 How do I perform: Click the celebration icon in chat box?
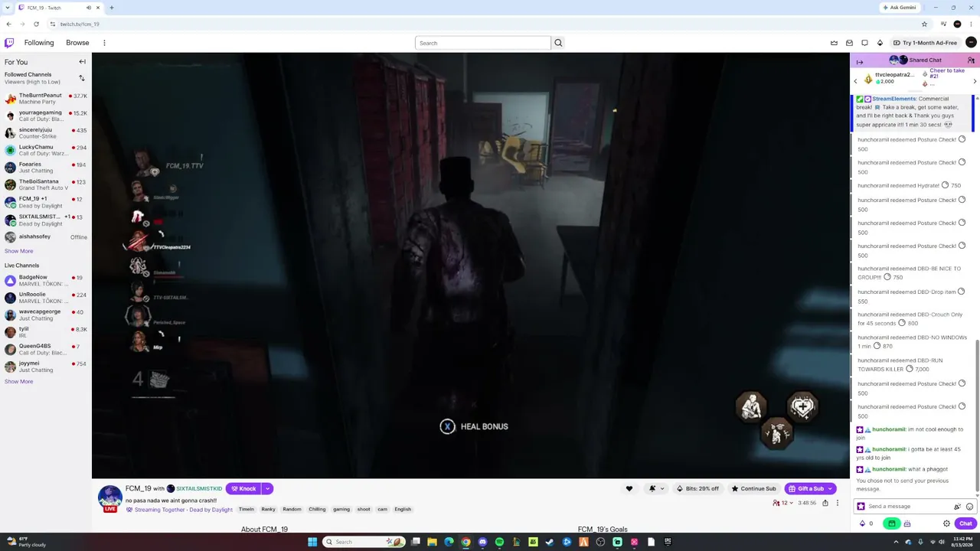957,507
